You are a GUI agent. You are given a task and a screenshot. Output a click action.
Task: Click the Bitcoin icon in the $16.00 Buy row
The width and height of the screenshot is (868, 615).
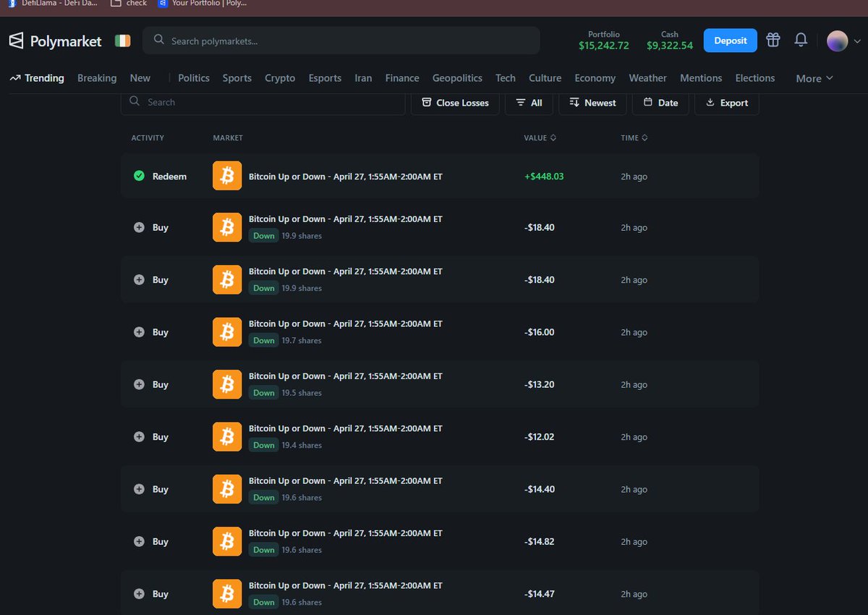(227, 332)
